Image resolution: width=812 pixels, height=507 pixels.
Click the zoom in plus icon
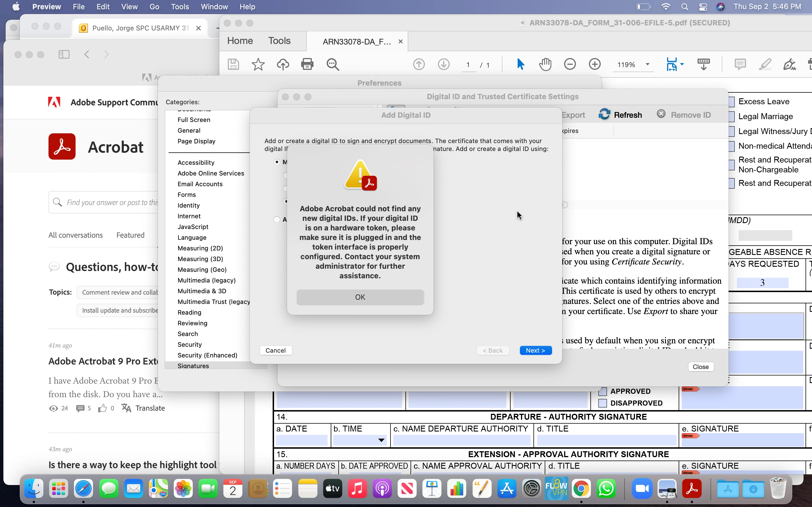(595, 64)
